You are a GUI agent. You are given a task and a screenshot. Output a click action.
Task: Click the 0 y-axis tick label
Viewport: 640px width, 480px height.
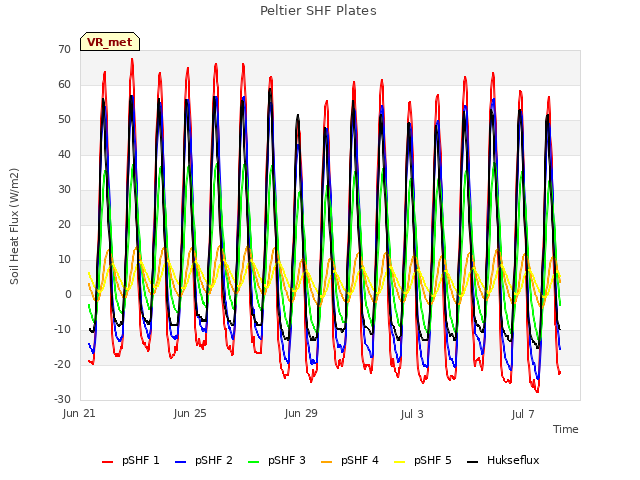point(68,294)
